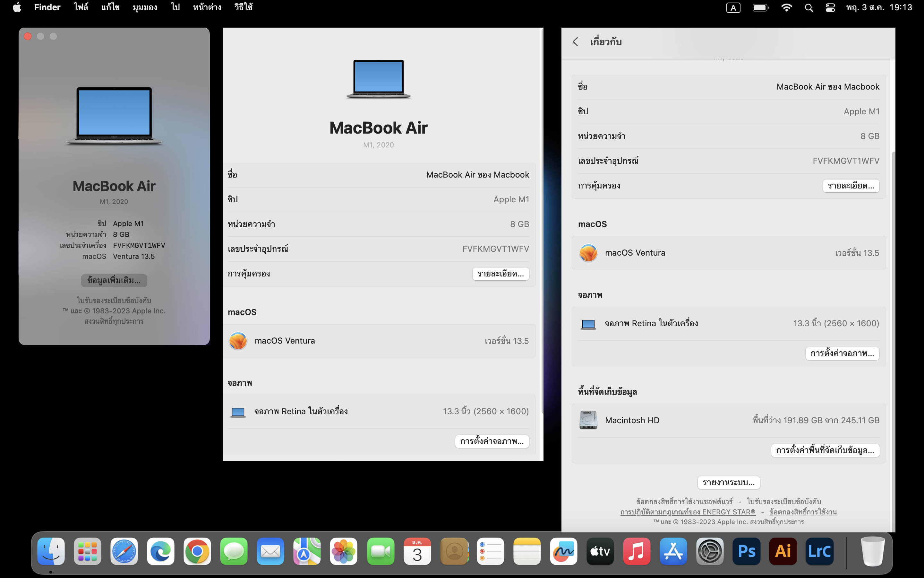The image size is (924, 578).
Task: Launch Google Chrome from the Dock
Action: 197,551
